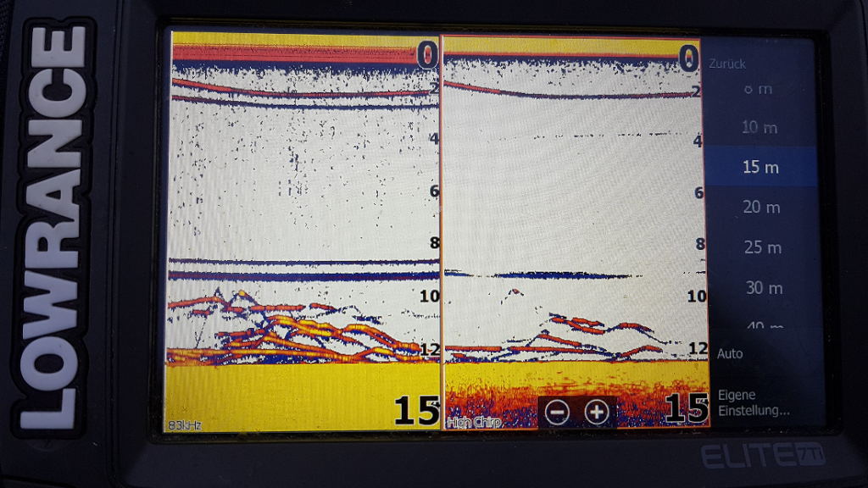Tap the 83kHz frequency label
Screen dimensions: 868x488
click(184, 425)
